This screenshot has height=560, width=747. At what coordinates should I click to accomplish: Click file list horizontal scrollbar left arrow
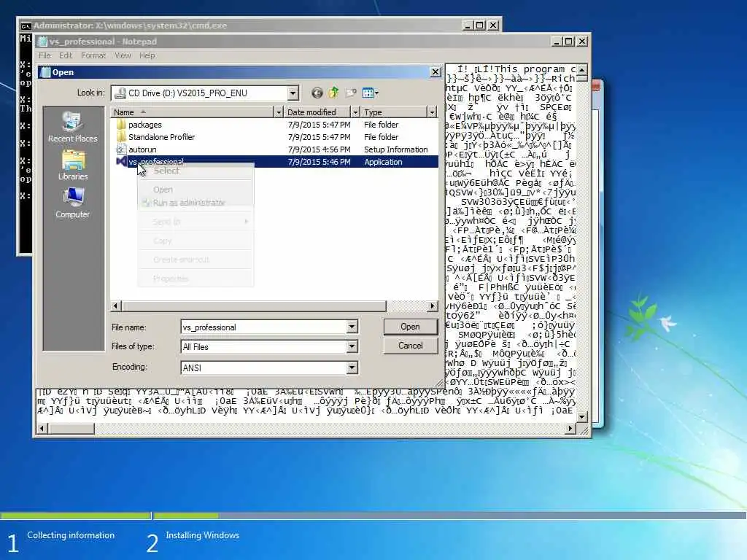(116, 306)
